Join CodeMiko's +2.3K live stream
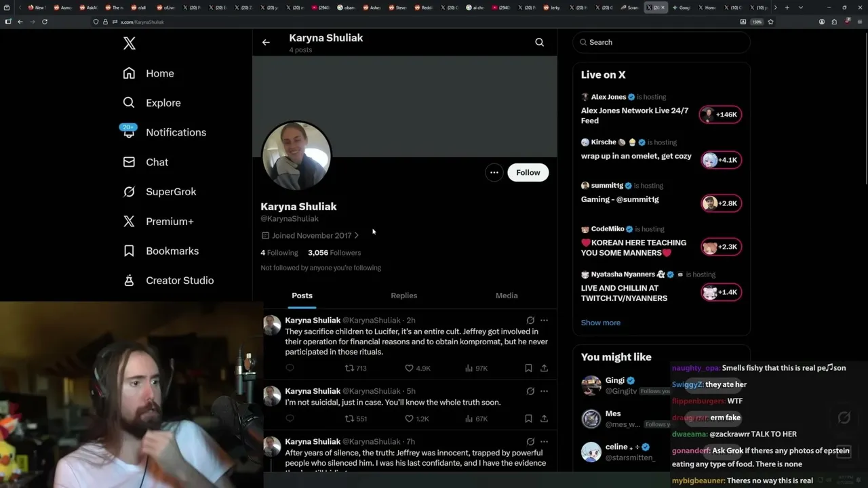 (721, 247)
